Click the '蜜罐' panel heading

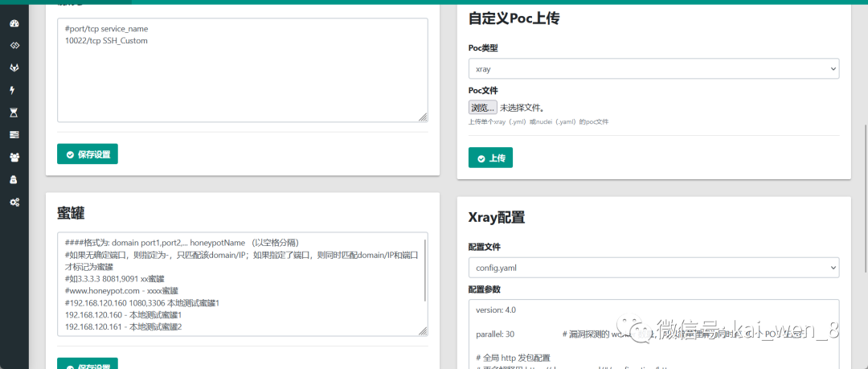point(71,214)
